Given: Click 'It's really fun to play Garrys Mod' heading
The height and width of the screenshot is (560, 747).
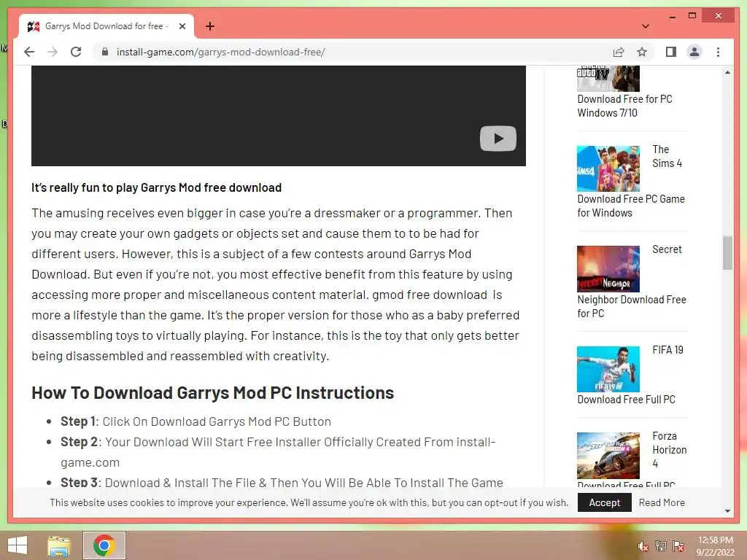Looking at the screenshot, I should (x=156, y=187).
